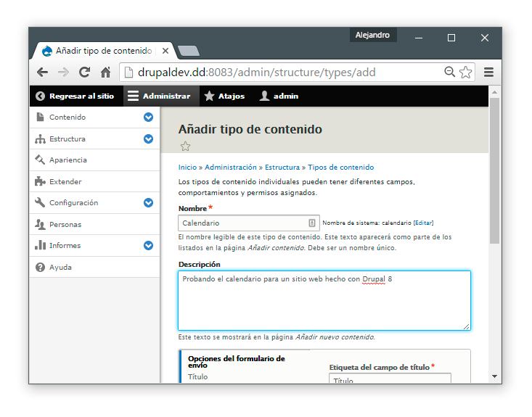
Task: Click into the Nombre text field
Action: [x=249, y=223]
